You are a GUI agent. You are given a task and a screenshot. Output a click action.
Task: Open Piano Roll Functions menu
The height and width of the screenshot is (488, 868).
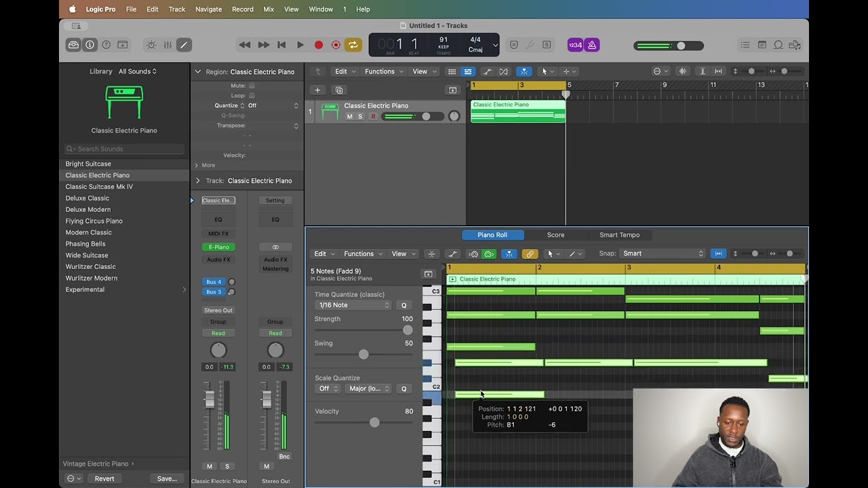(x=363, y=253)
